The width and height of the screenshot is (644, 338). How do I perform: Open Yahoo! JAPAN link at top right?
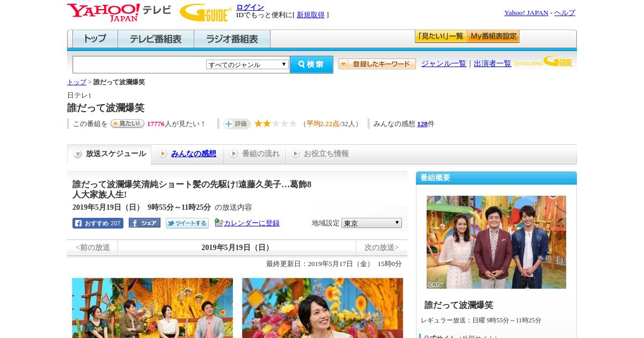pos(526,13)
